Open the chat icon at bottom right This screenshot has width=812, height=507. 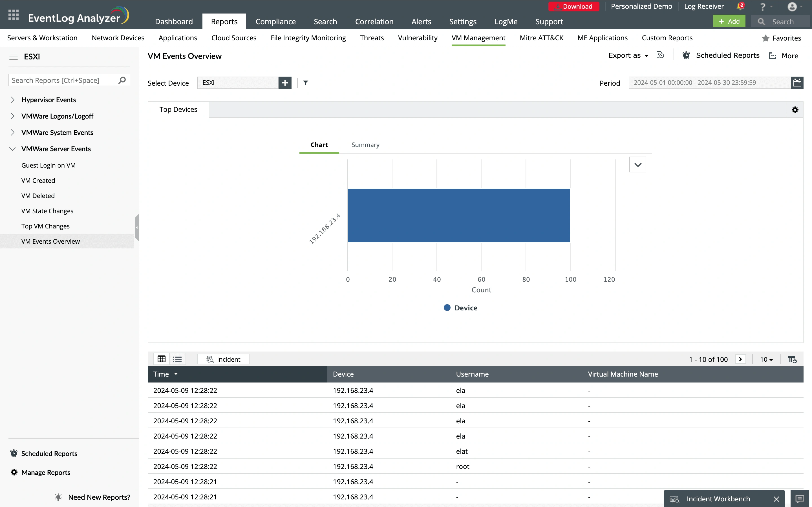tap(800, 499)
